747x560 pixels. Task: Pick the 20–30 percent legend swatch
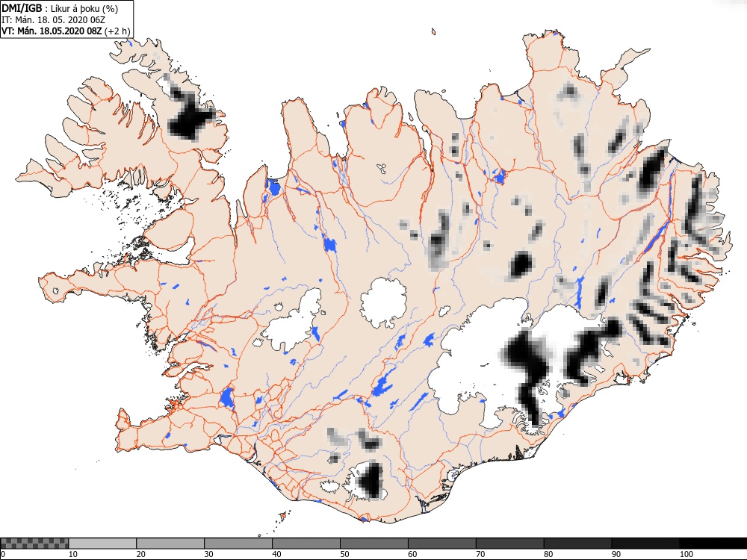(170, 544)
